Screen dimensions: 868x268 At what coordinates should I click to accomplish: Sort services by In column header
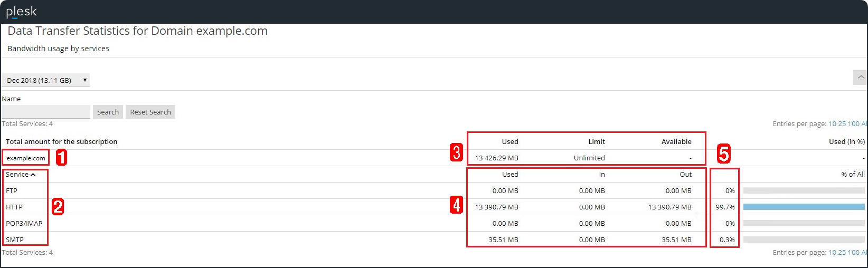(602, 175)
